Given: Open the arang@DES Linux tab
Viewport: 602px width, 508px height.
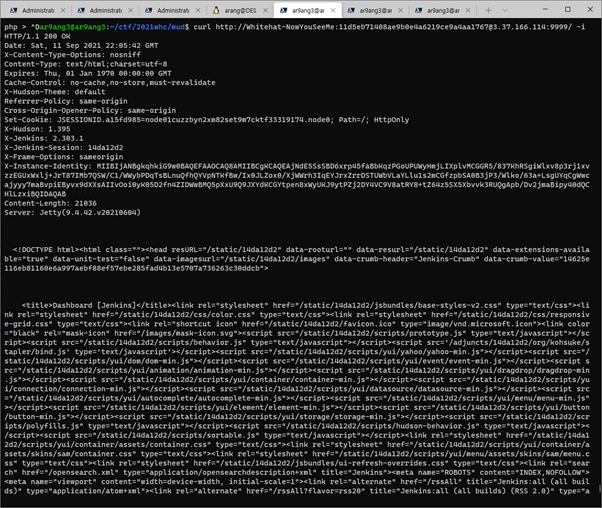Looking at the screenshot, I should click(x=238, y=10).
